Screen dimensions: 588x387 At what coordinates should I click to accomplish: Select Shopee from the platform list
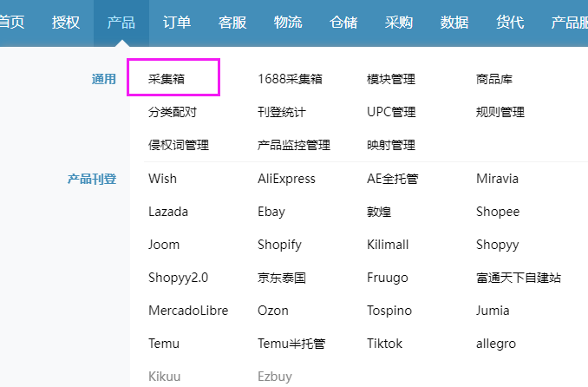coord(498,212)
